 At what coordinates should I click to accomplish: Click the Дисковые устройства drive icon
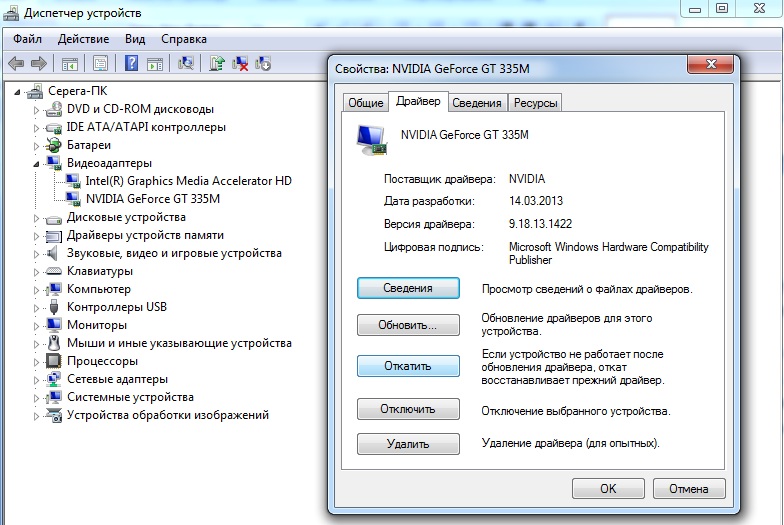tap(54, 218)
